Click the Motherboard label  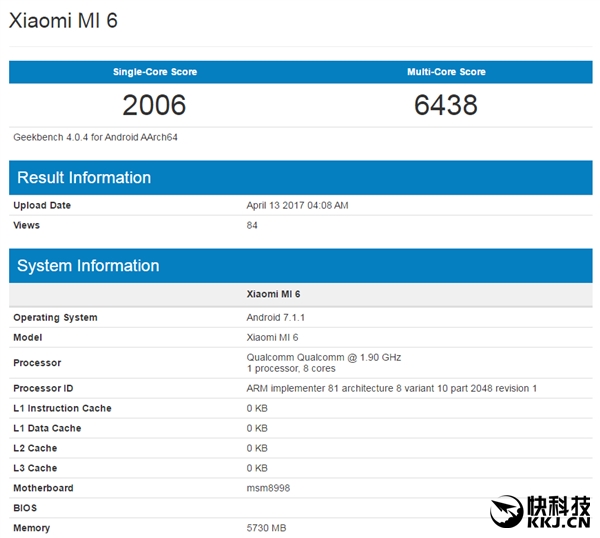[43, 488]
